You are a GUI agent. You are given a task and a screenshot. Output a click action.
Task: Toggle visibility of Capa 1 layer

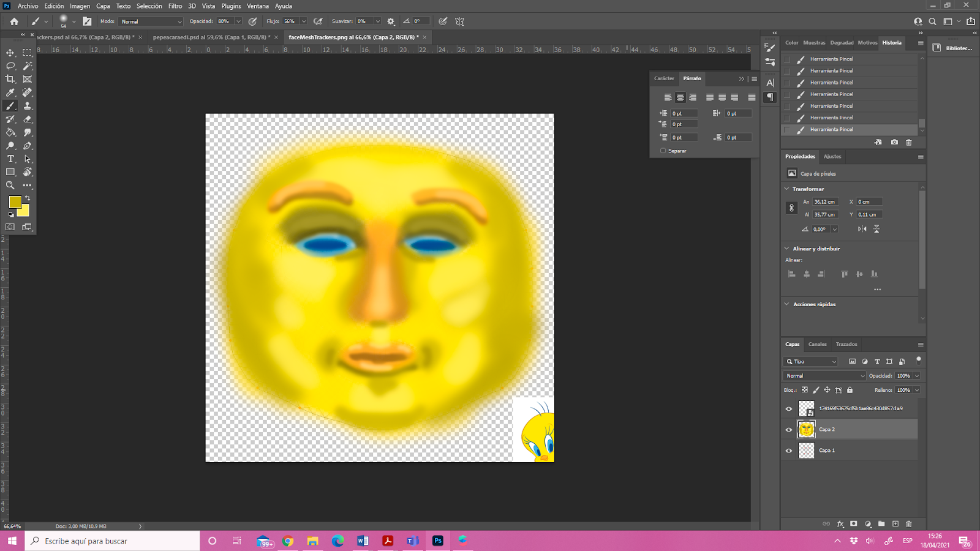789,451
